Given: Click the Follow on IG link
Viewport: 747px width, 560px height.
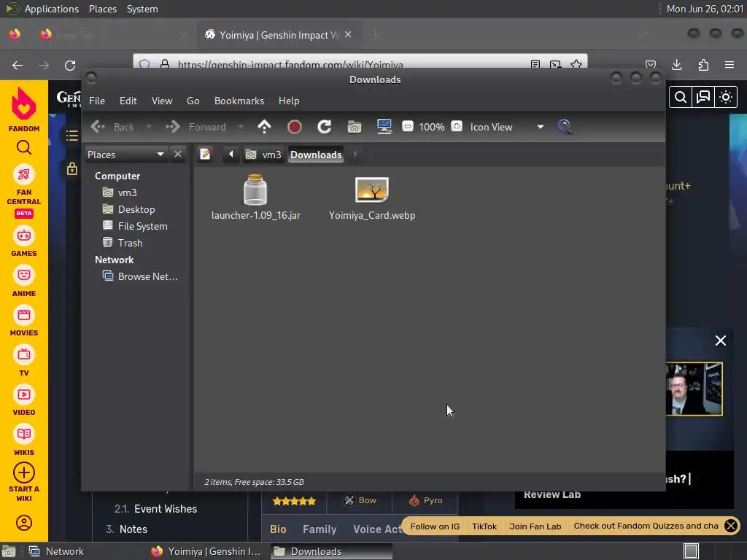Looking at the screenshot, I should click(x=435, y=526).
